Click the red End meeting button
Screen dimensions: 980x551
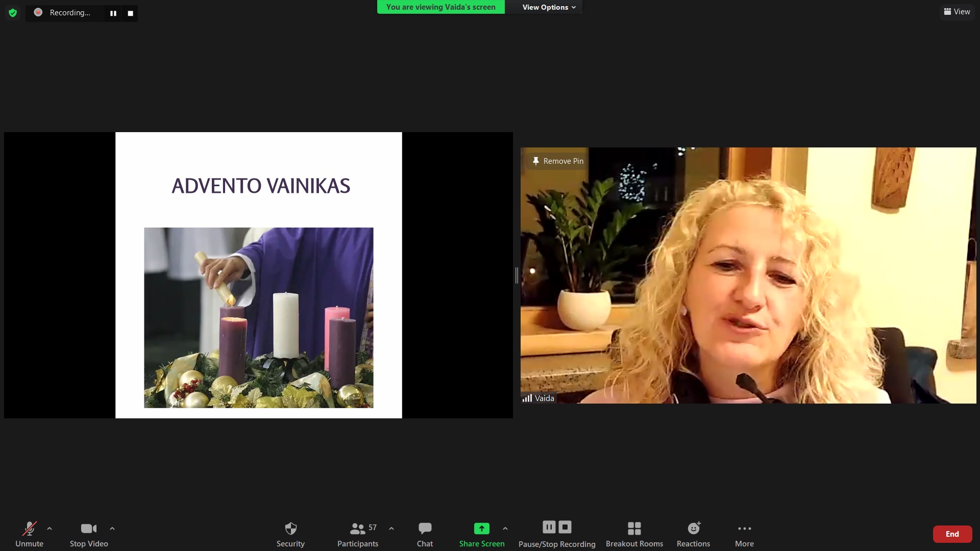(x=952, y=534)
